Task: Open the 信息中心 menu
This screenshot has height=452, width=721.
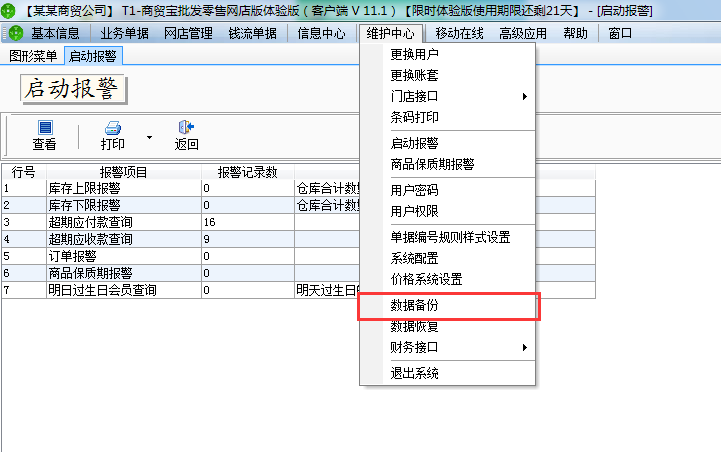Action: (x=321, y=33)
